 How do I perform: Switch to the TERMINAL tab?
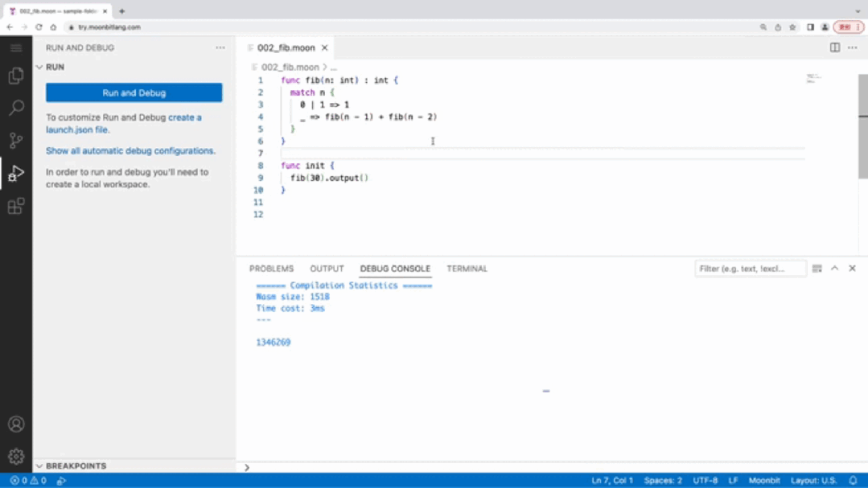(x=467, y=269)
